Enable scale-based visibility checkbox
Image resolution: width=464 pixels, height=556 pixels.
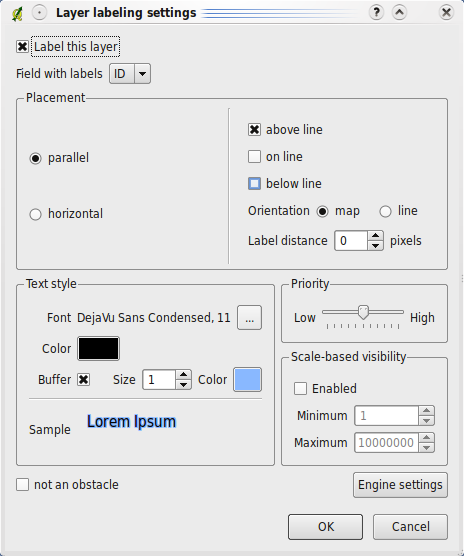point(300,388)
